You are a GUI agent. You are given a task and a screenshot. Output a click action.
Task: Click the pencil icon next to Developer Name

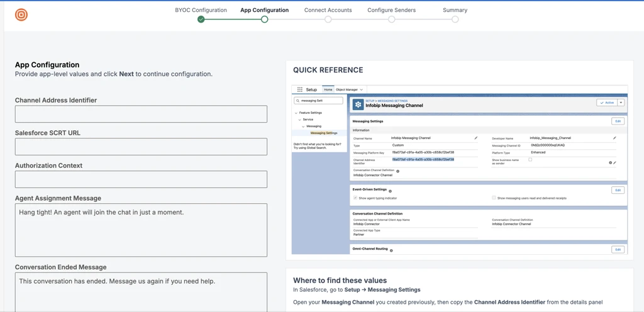(614, 138)
